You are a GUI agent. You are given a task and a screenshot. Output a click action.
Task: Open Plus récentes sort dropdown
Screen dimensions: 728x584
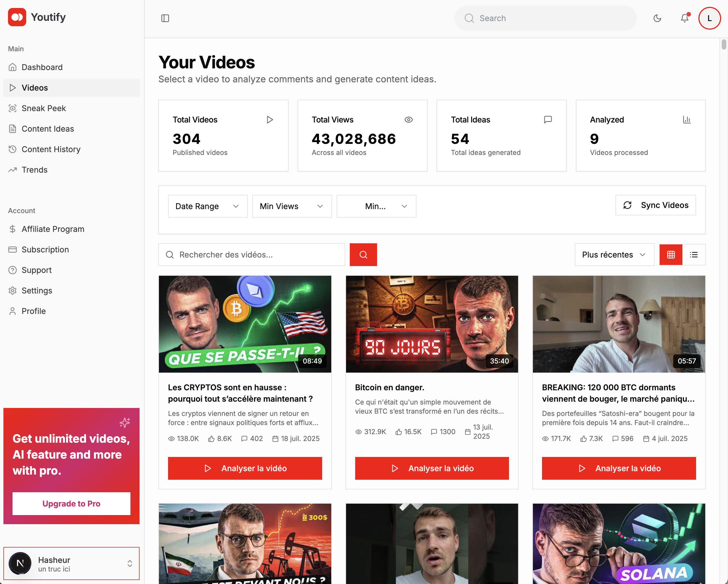pyautogui.click(x=614, y=255)
